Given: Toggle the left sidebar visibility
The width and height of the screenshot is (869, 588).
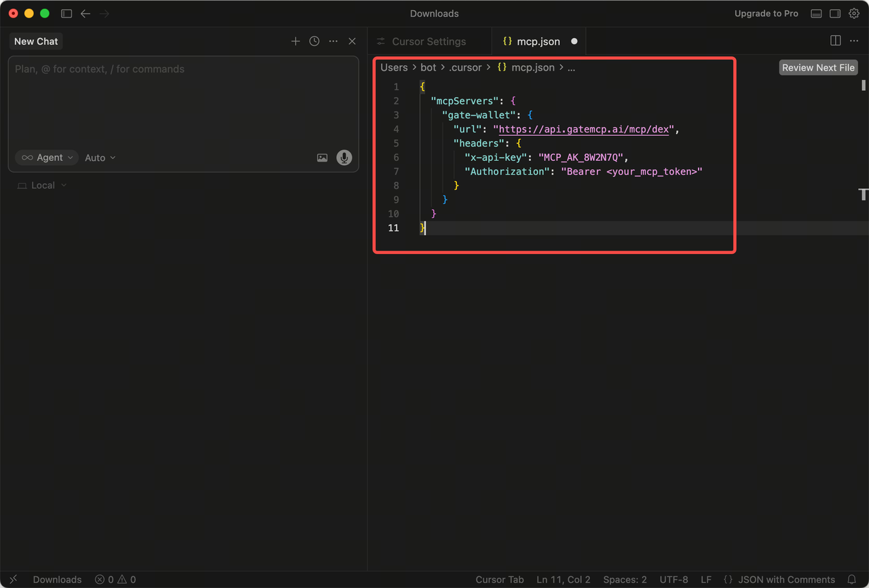Looking at the screenshot, I should 67,14.
